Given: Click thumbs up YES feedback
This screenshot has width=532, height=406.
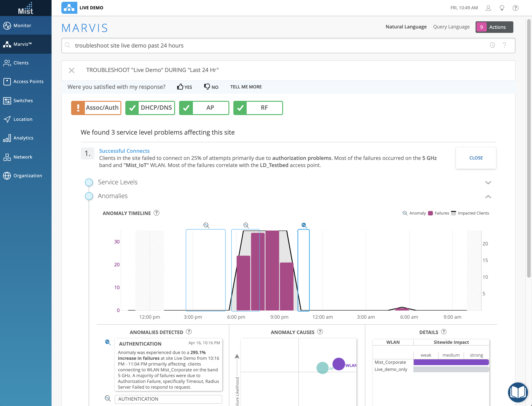Looking at the screenshot, I should [x=184, y=87].
